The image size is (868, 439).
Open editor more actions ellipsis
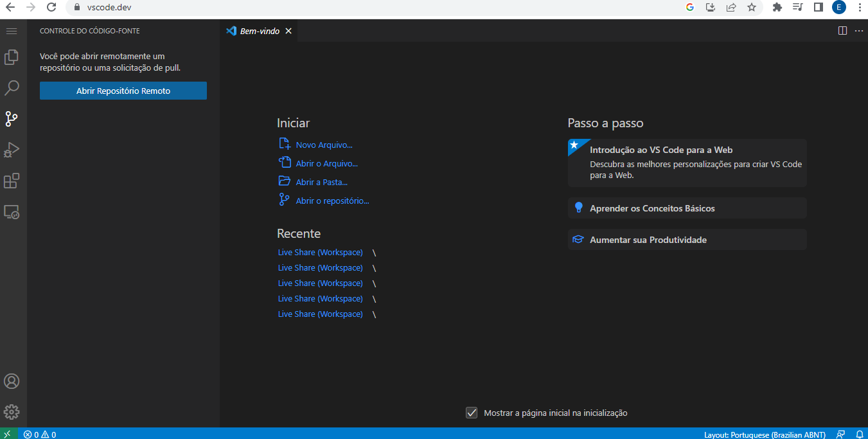859,31
